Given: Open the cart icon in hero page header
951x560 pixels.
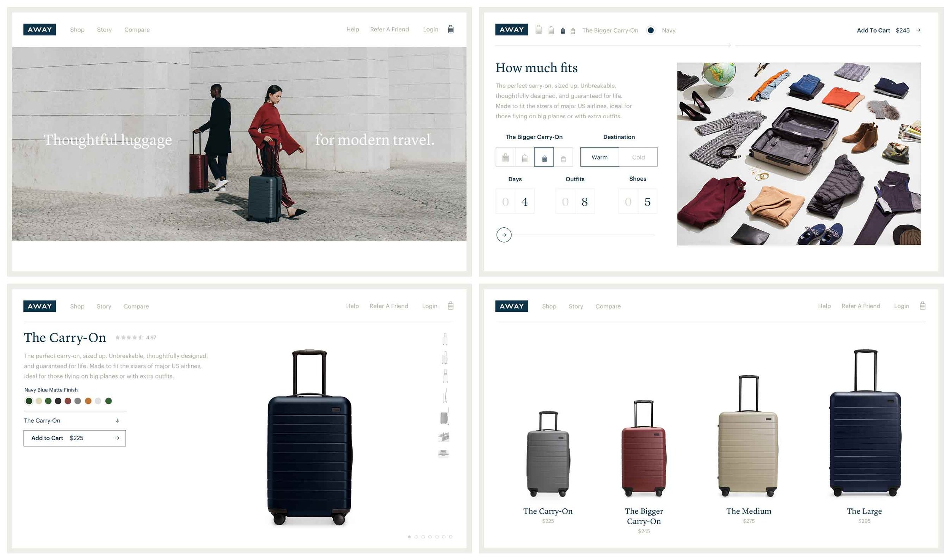Looking at the screenshot, I should point(450,29).
